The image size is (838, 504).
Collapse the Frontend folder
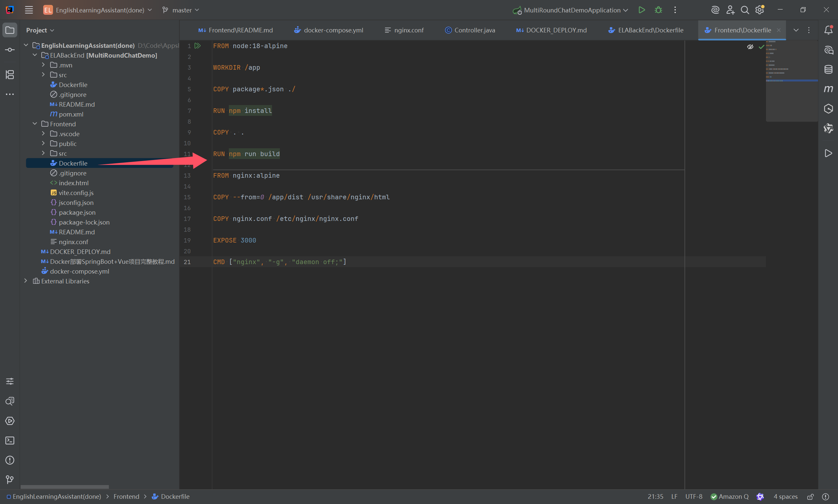pyautogui.click(x=35, y=124)
